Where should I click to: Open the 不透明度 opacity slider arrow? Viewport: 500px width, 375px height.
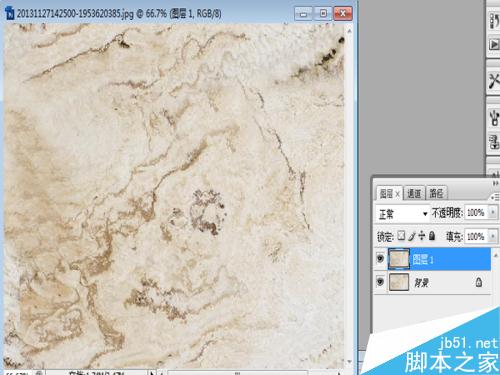[493, 212]
